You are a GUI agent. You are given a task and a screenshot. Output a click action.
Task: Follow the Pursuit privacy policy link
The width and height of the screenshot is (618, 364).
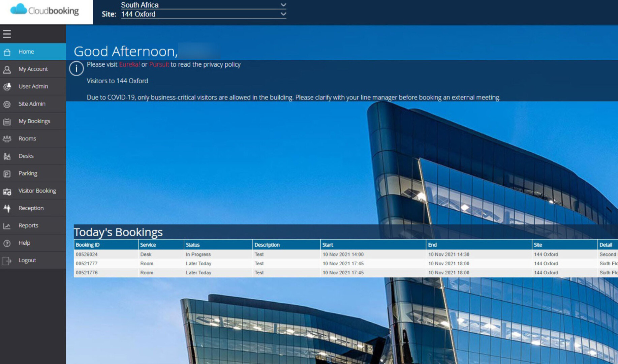tap(159, 64)
